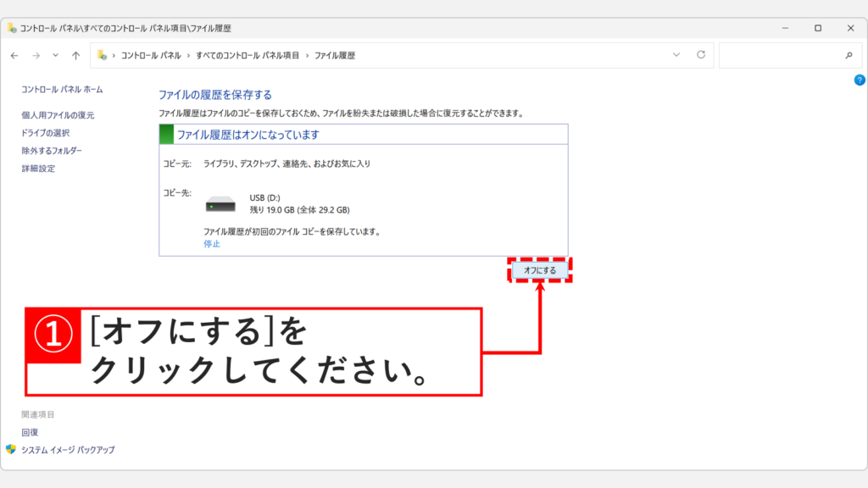This screenshot has width=868, height=488.
Task: Select すべてのコントロール パネル項目 breadcrumb
Action: (x=248, y=55)
